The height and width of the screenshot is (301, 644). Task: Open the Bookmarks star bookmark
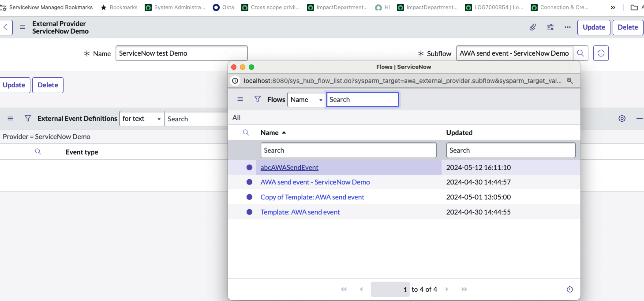(x=119, y=8)
